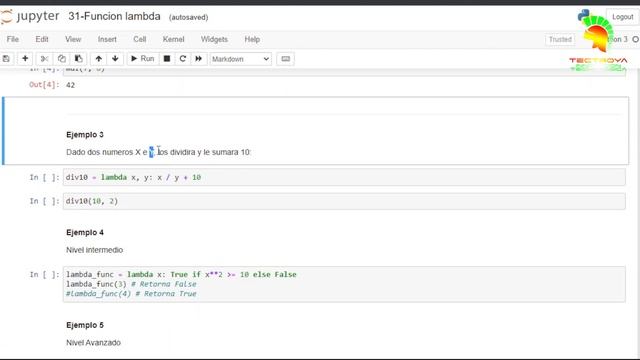This screenshot has width=640, height=360.
Task: Click the Nivel Avanzado text
Action: (93, 343)
